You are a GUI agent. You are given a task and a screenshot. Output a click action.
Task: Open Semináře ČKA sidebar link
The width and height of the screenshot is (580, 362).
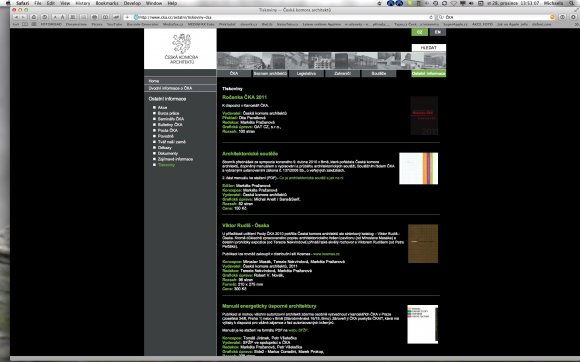171,119
